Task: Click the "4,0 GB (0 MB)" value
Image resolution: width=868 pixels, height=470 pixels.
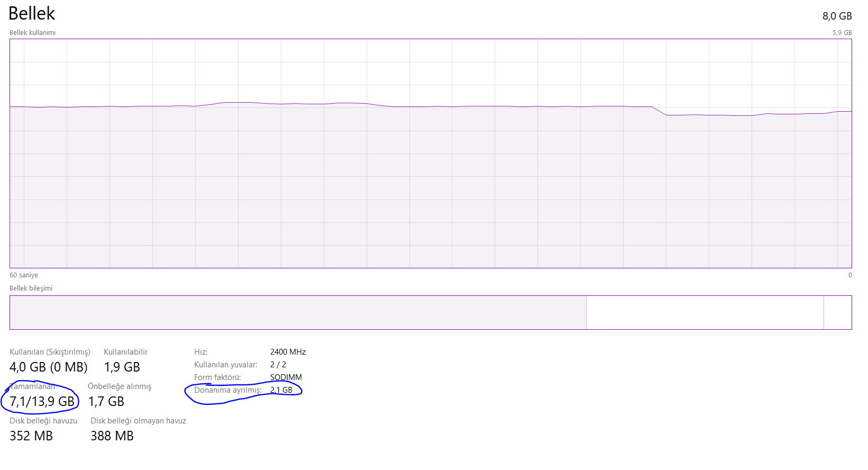Action: coord(49,367)
